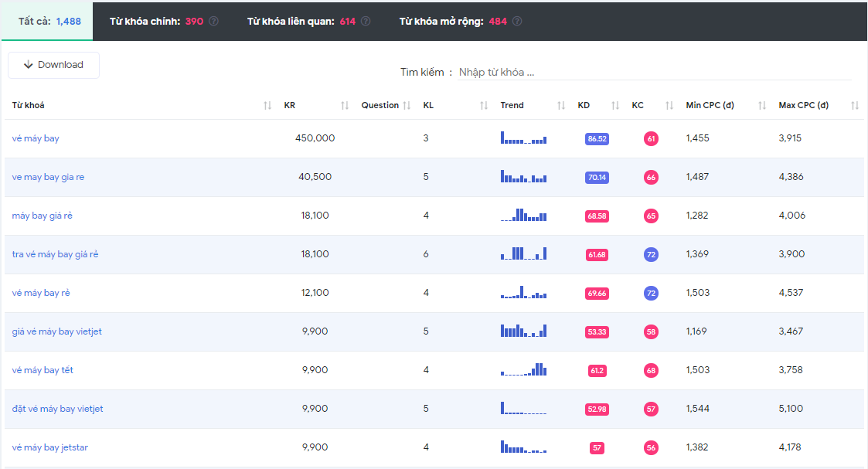Screen dimensions: 868x469
Task: Click KD badge 86.52
Action: 597,139
